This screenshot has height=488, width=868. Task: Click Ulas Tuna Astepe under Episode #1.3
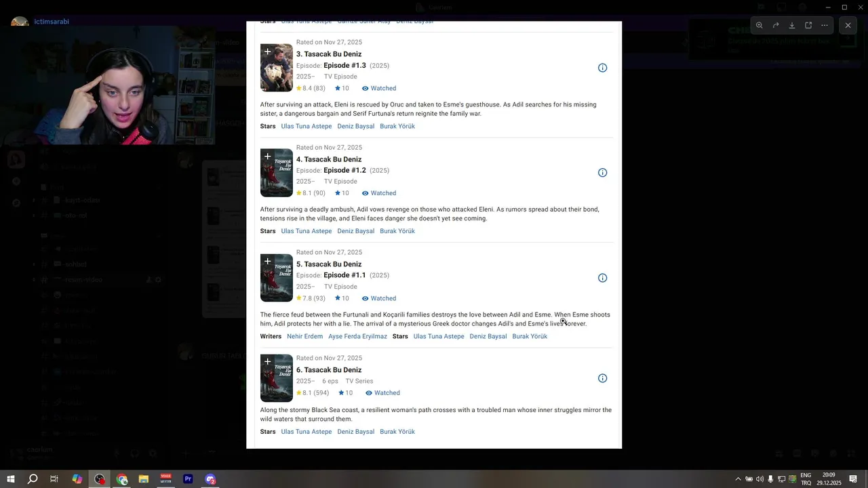[307, 126]
